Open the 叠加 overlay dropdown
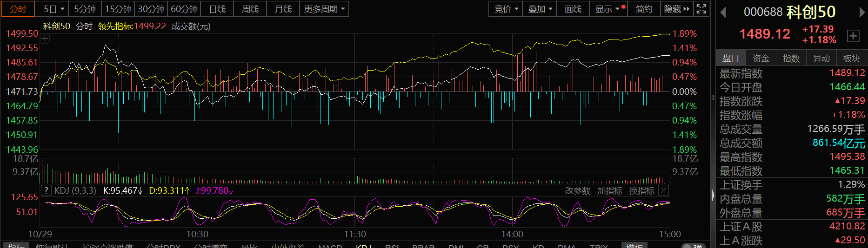Screen dimensions: 868x248 tap(540, 9)
